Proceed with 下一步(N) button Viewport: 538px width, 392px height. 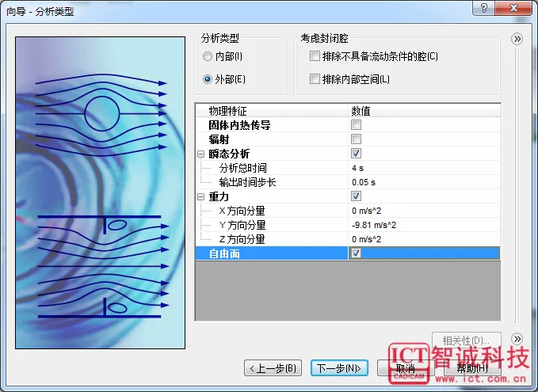click(x=339, y=368)
